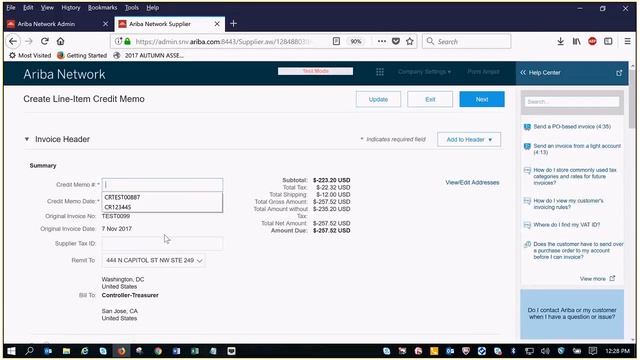Bookmark this page with the star icon
Viewport: 640px width, 360px height.
click(x=410, y=41)
